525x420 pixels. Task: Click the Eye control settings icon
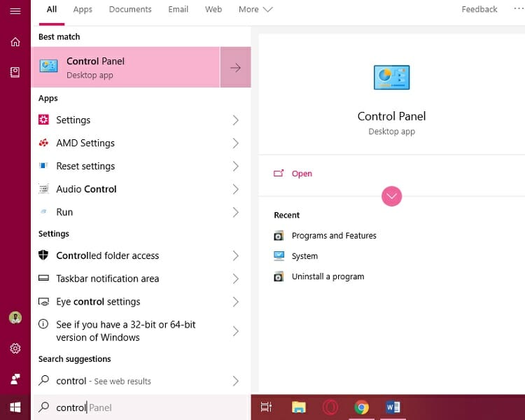[x=43, y=302]
